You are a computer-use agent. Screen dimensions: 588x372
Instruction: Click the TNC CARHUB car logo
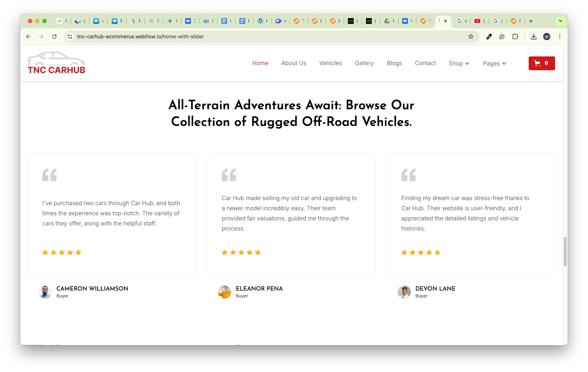(x=56, y=63)
